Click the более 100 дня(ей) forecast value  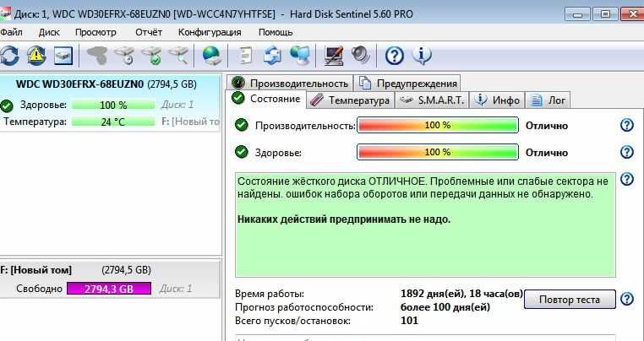[445, 307]
